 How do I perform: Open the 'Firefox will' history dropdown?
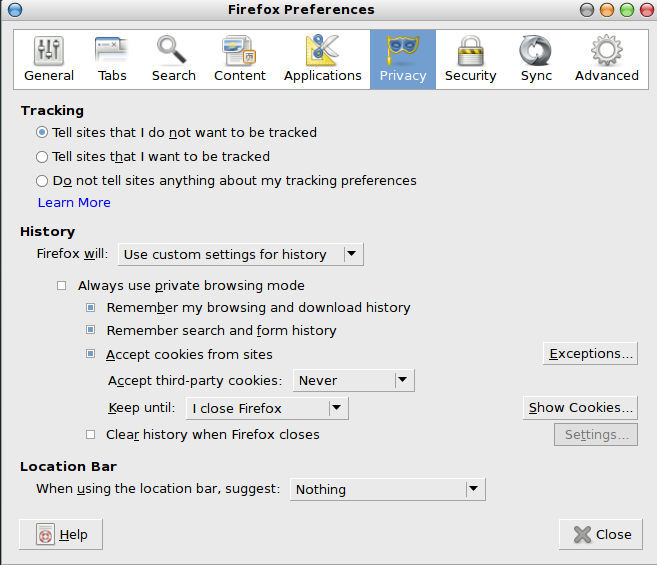coord(241,254)
